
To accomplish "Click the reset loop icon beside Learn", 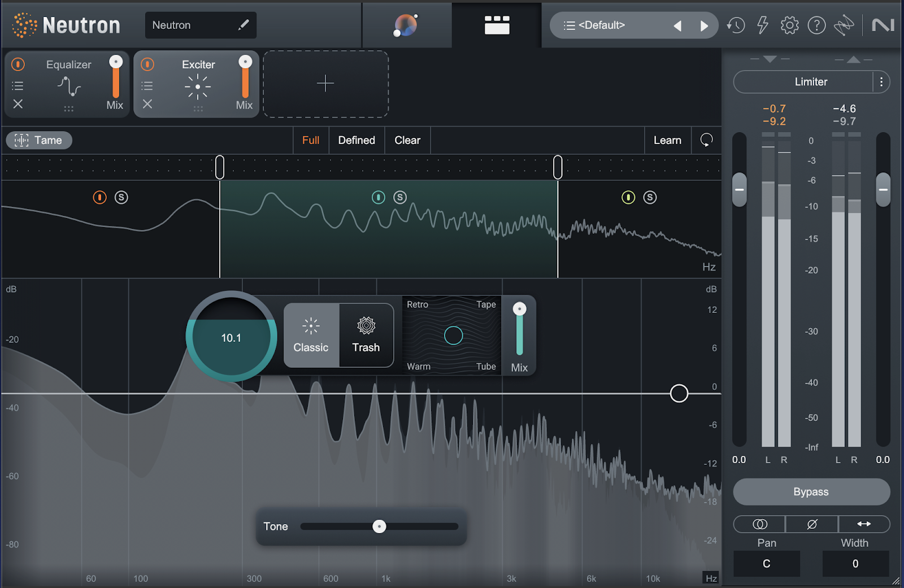I will (x=706, y=140).
